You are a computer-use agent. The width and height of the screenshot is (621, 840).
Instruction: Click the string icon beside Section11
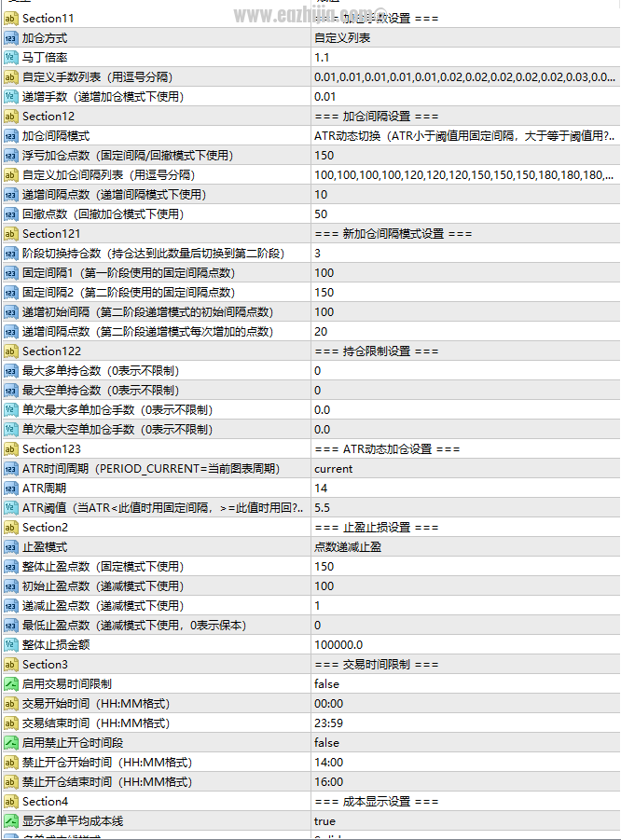coord(10,19)
